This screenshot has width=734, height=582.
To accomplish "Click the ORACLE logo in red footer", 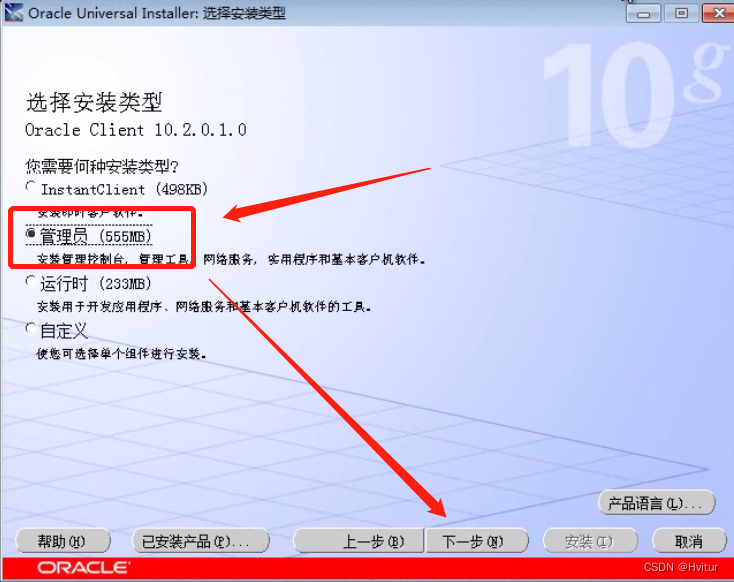I will 83,568.
